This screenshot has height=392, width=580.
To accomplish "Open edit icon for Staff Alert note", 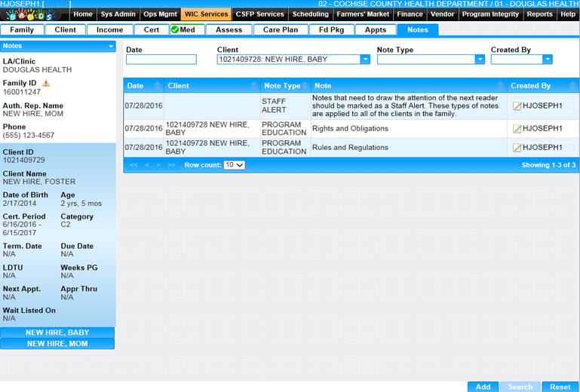I will coord(517,106).
